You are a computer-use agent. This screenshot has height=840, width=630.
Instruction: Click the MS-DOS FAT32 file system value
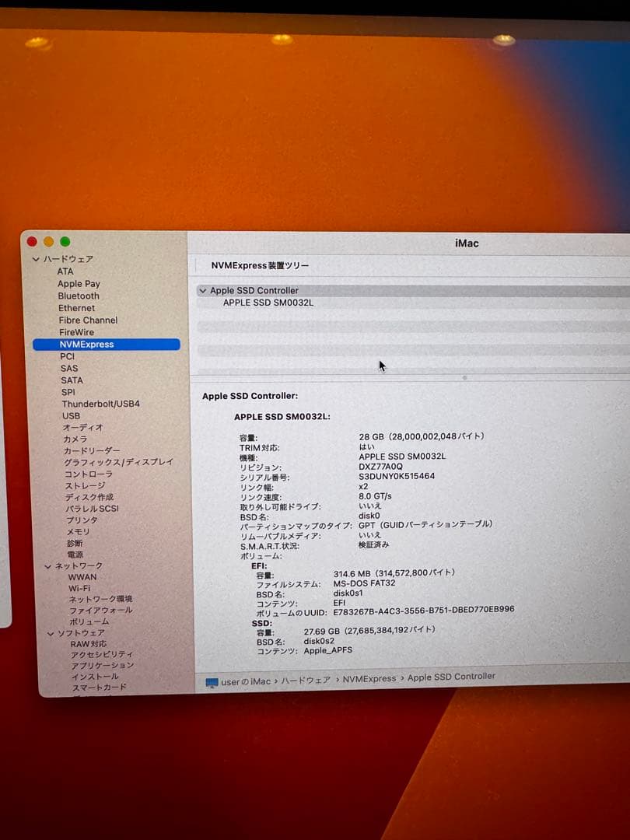(364, 583)
